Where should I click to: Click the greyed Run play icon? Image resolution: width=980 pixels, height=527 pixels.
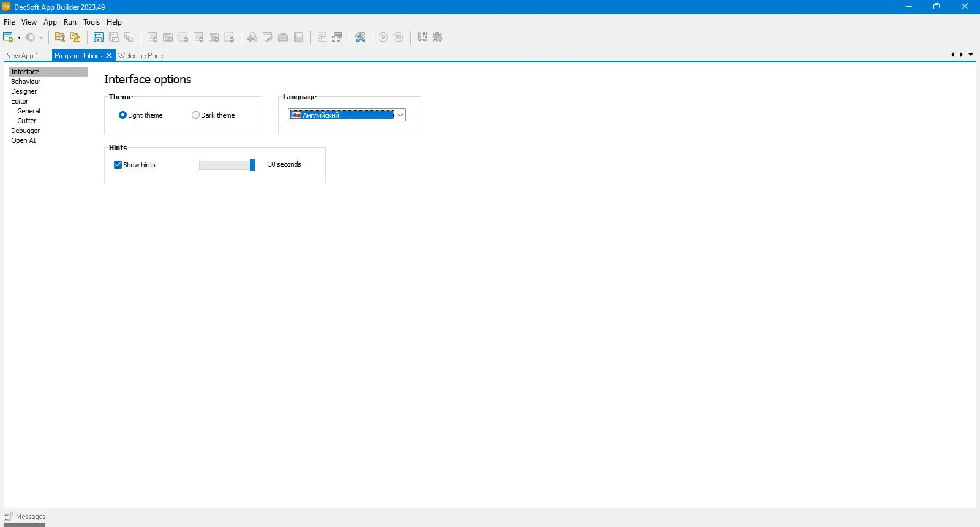383,37
